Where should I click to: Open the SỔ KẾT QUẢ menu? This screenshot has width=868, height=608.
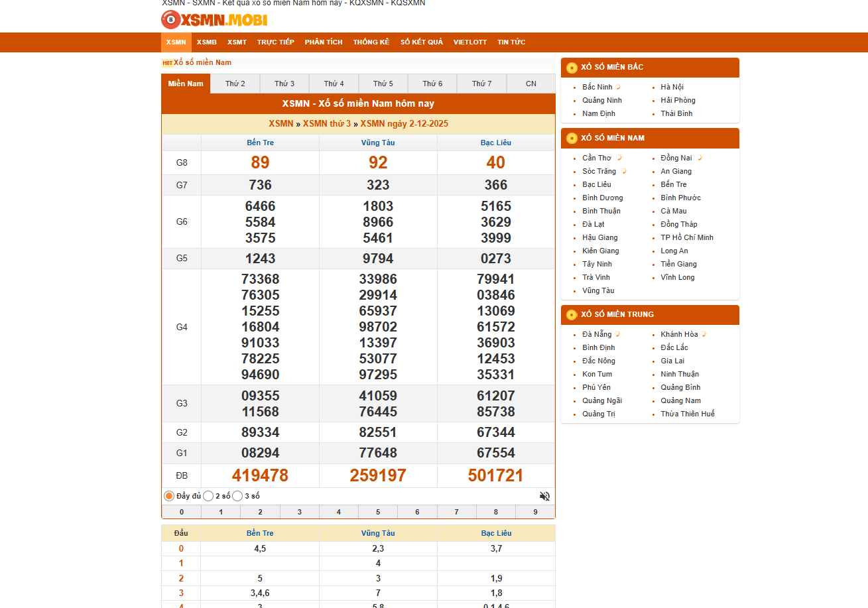(x=422, y=42)
